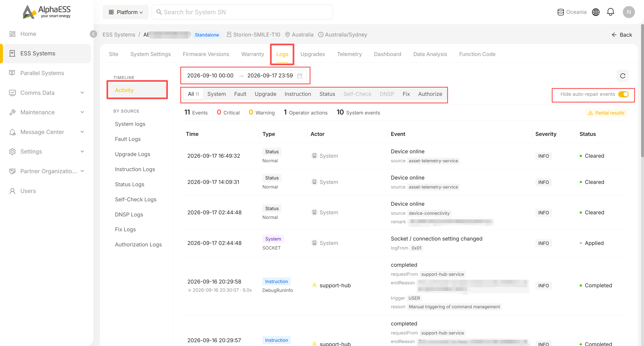Viewport: 644px width, 346px height.
Task: Open Self-Check Logs source
Action: point(135,199)
